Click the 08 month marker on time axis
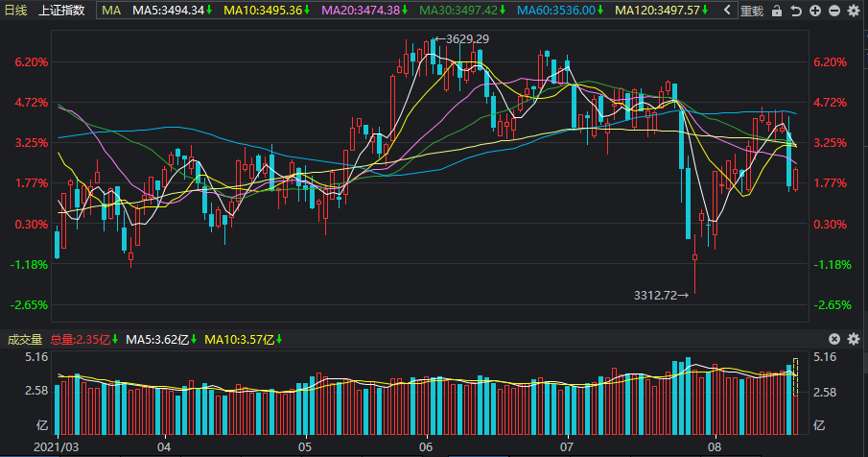This screenshot has height=457, width=868. (715, 447)
